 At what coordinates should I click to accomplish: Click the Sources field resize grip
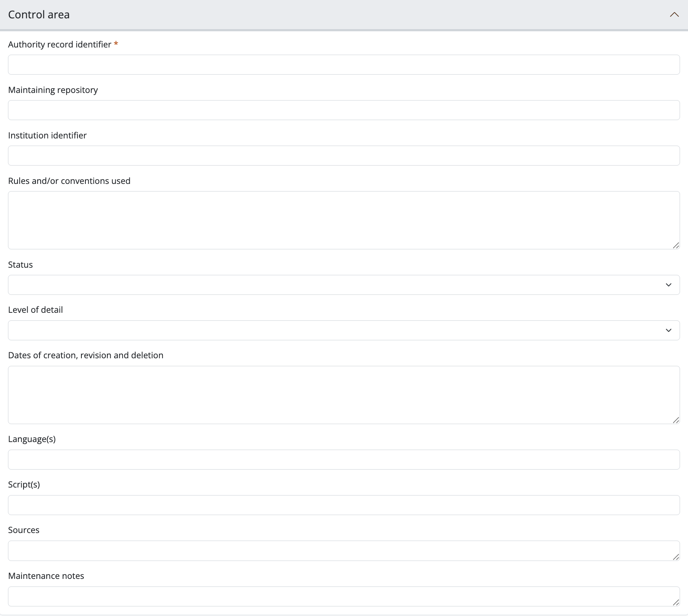tap(676, 557)
